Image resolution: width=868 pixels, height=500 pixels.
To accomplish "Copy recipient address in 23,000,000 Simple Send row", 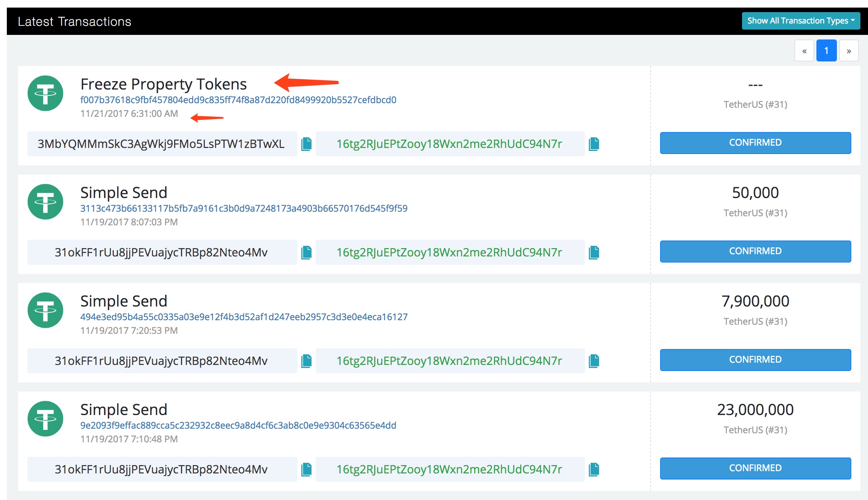I will click(x=594, y=470).
